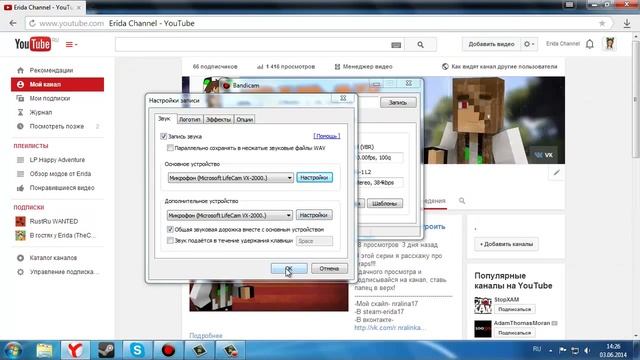Open Мои подписки in sidebar
The height and width of the screenshot is (360, 640).
click(49, 98)
